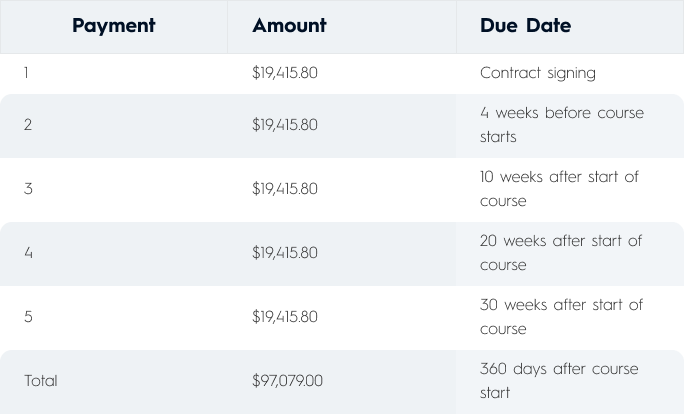Screen dimensions: 685x414
Task: Click payment number 3 cell
Action: (x=28, y=189)
